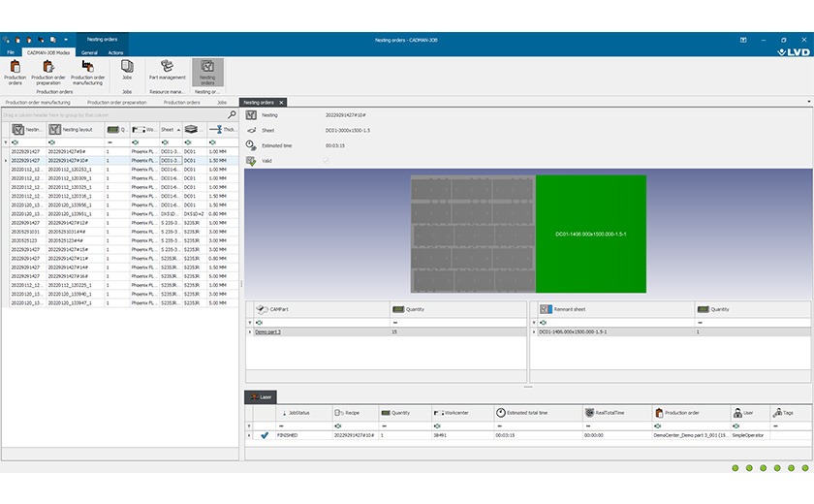Open the File menu
Viewport: 814px width, 504px height.
tap(11, 52)
